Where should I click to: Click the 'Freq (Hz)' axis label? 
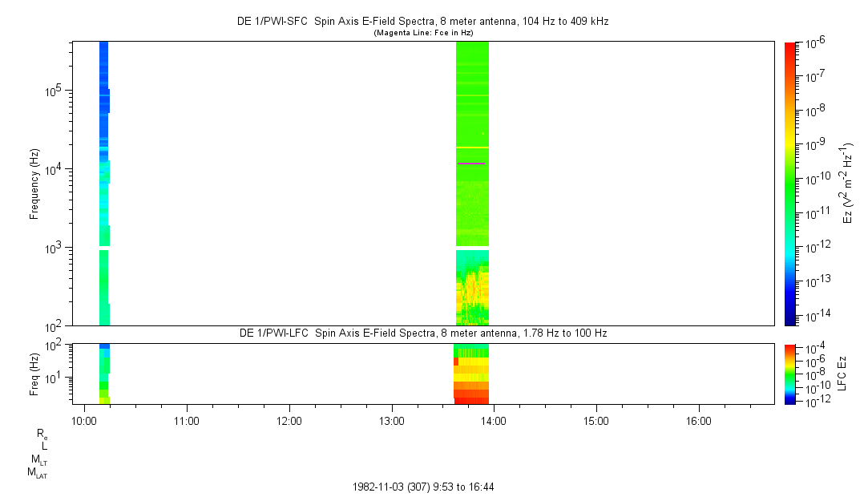[34, 373]
